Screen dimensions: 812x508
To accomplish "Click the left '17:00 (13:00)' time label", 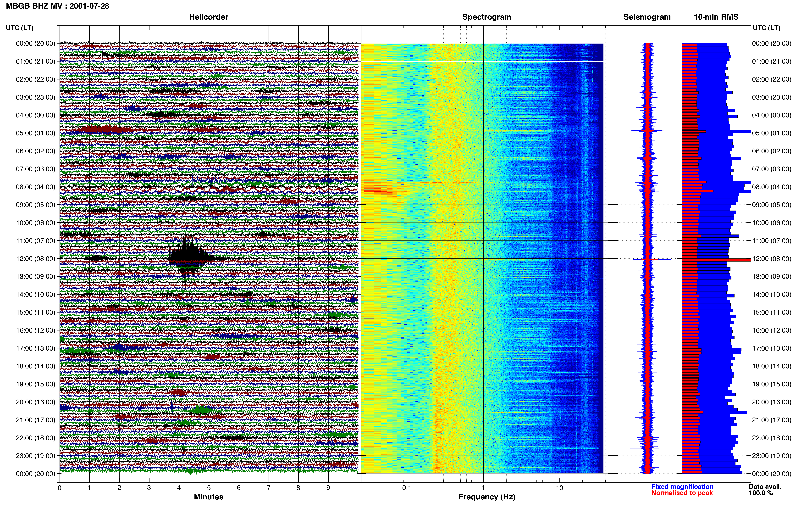I will [x=35, y=348].
